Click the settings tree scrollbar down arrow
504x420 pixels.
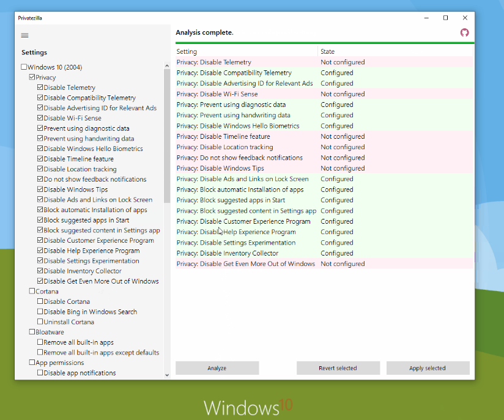tap(167, 375)
